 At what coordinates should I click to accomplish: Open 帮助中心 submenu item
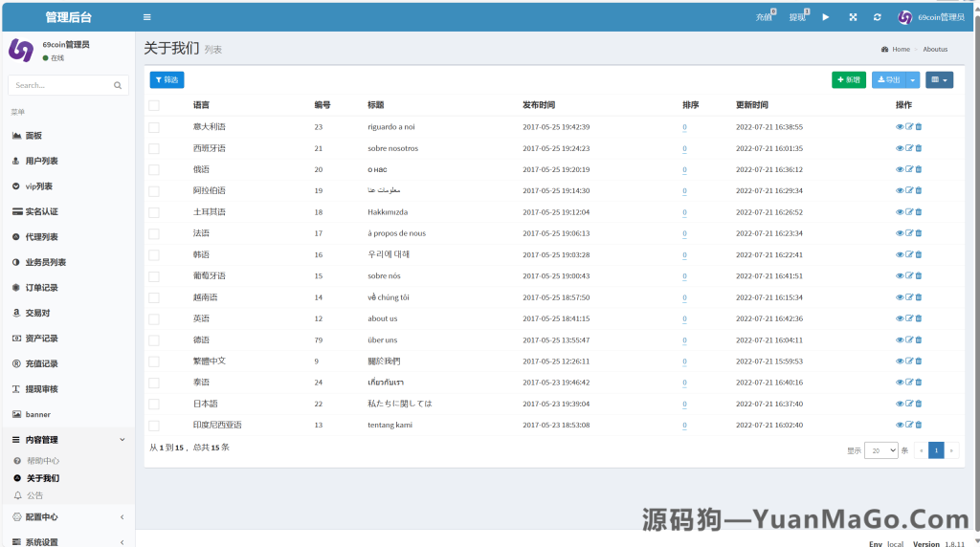coord(42,461)
